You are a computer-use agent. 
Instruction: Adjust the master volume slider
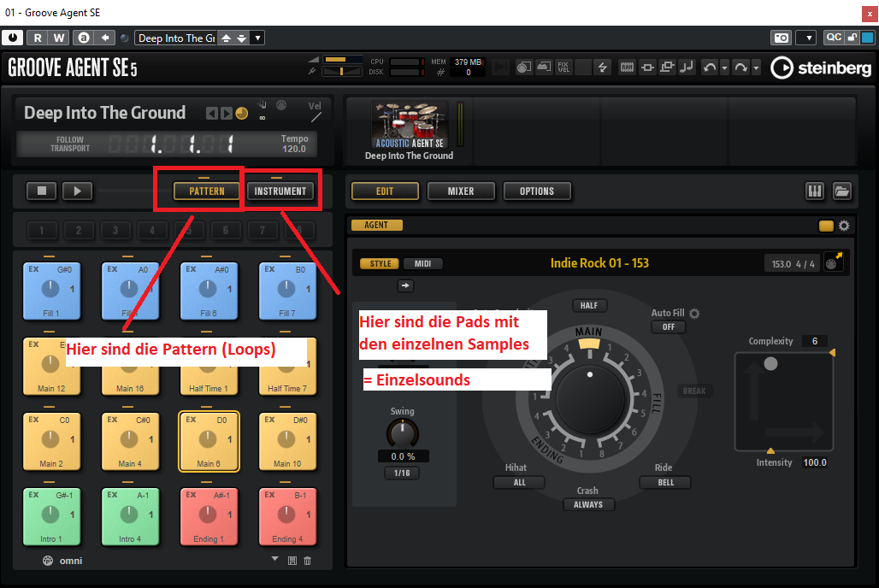[343, 60]
